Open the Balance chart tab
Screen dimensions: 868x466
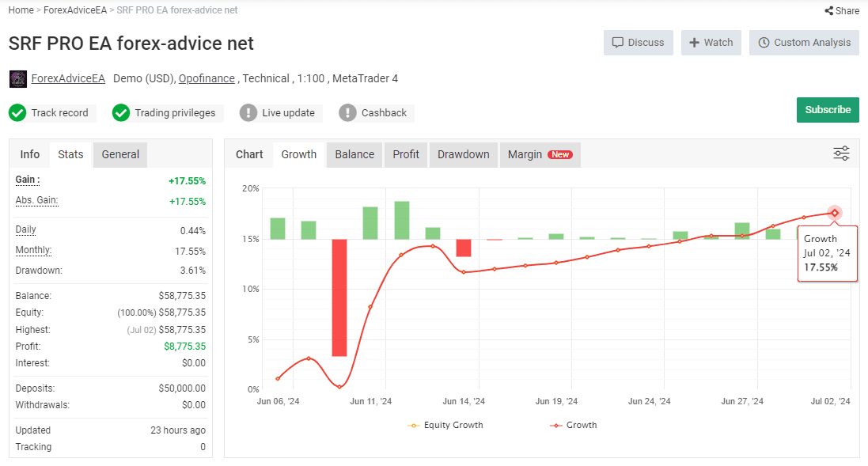(x=354, y=154)
